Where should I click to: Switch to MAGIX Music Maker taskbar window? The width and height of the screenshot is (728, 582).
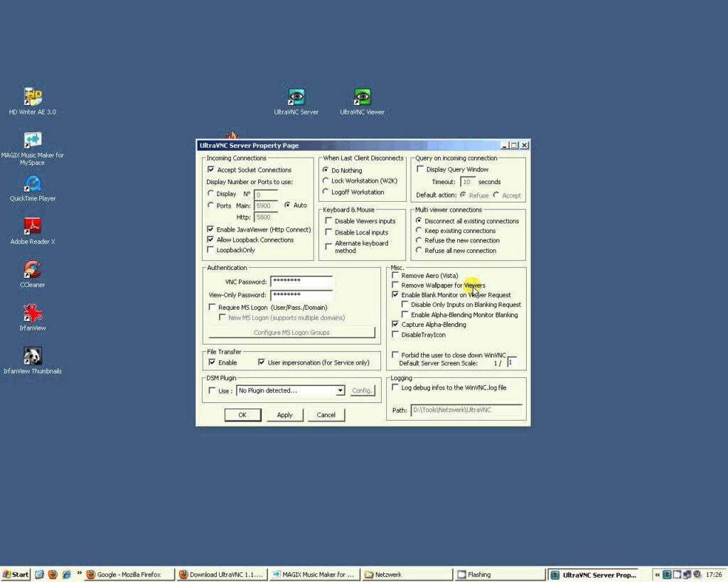point(314,575)
